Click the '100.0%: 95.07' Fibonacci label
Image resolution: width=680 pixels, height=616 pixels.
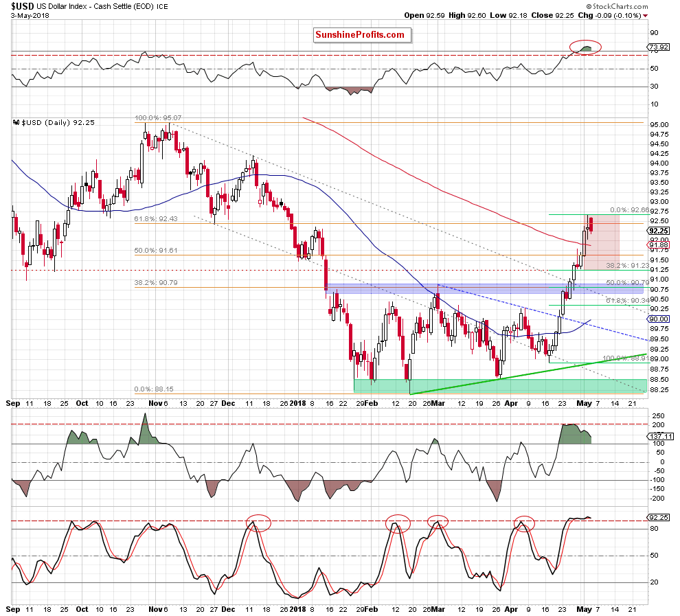[x=158, y=118]
